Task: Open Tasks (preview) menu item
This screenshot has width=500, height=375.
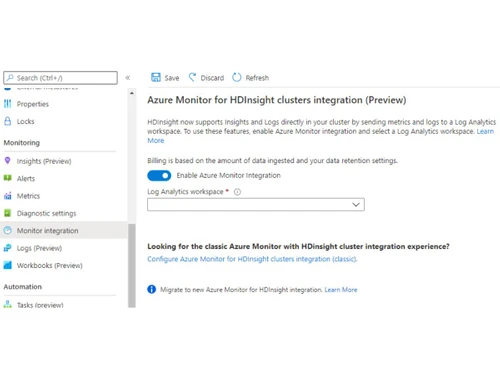Action: (40, 305)
